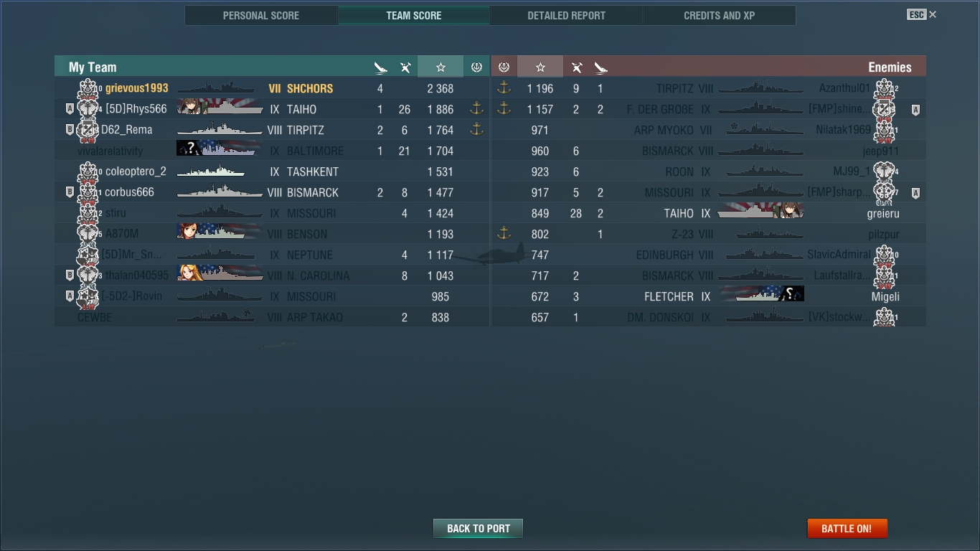The height and width of the screenshot is (551, 980).
Task: Click the Back to Port button
Action: tap(478, 529)
